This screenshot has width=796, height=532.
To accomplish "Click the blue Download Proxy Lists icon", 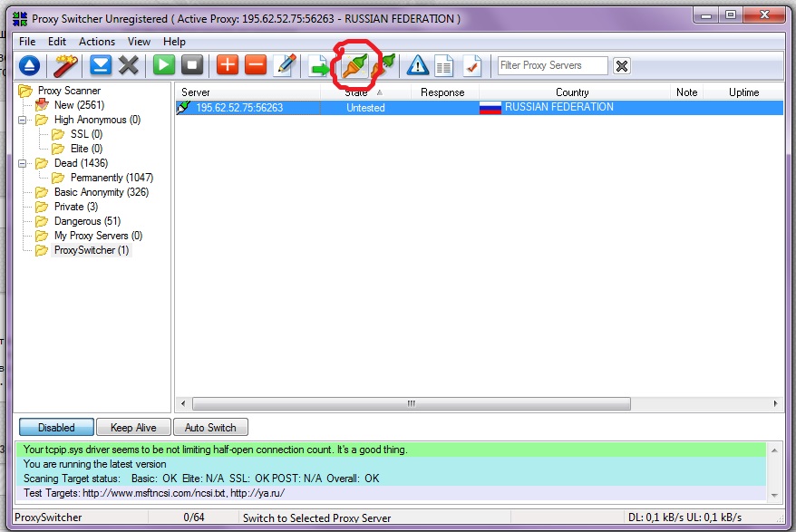I will pyautogui.click(x=101, y=65).
